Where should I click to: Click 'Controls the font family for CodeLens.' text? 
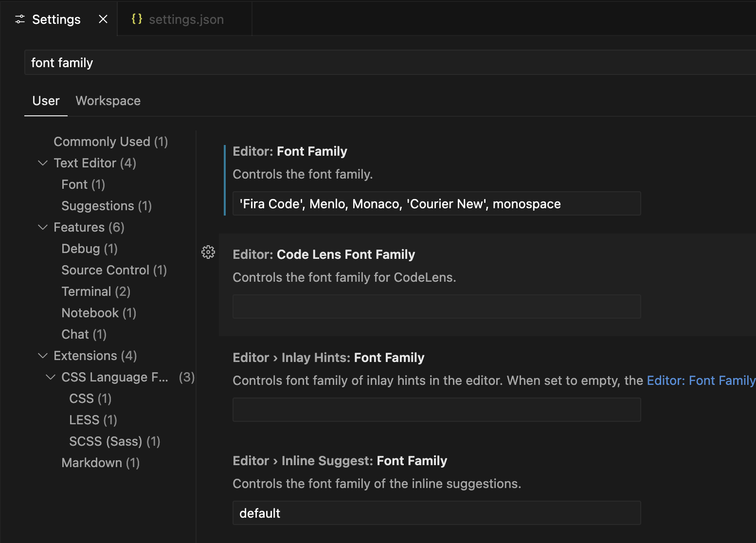coord(344,277)
